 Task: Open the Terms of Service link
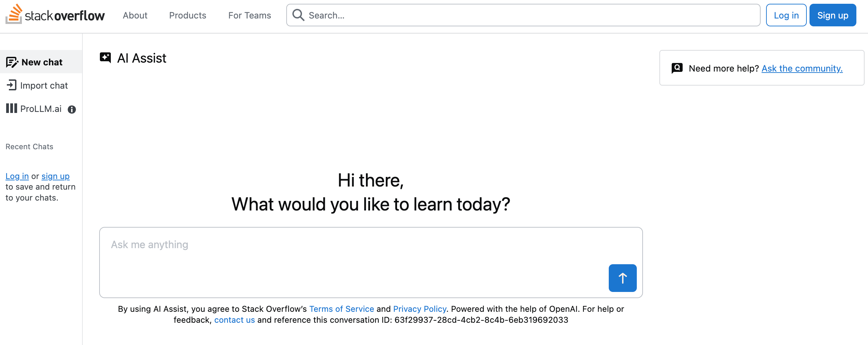[341, 309]
